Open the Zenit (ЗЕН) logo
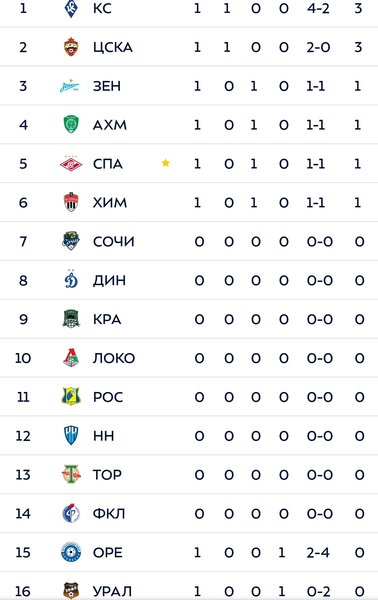 [x=70, y=86]
